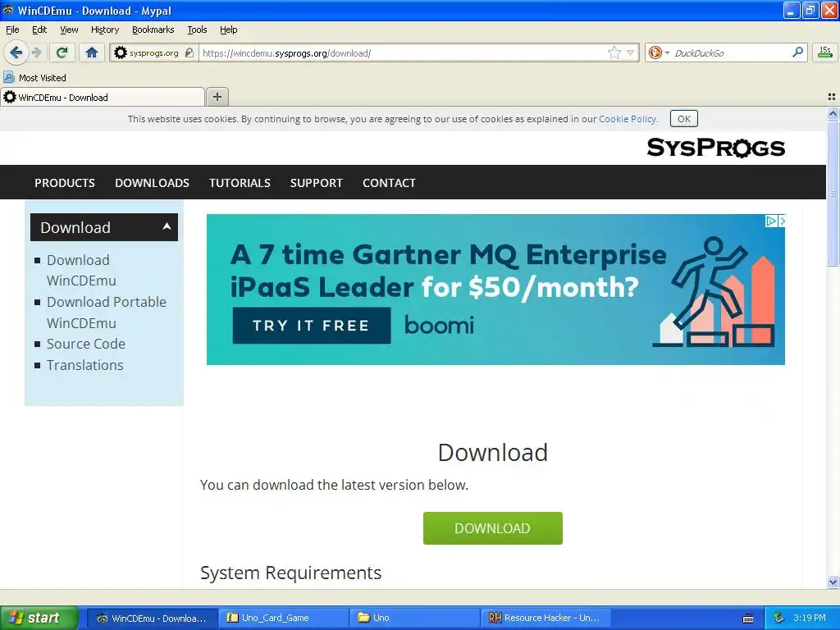
Task: Open the Source Code sidebar link
Action: click(x=85, y=344)
